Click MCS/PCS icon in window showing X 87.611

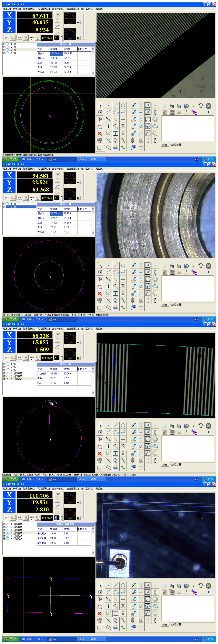pyautogui.click(x=100, y=140)
